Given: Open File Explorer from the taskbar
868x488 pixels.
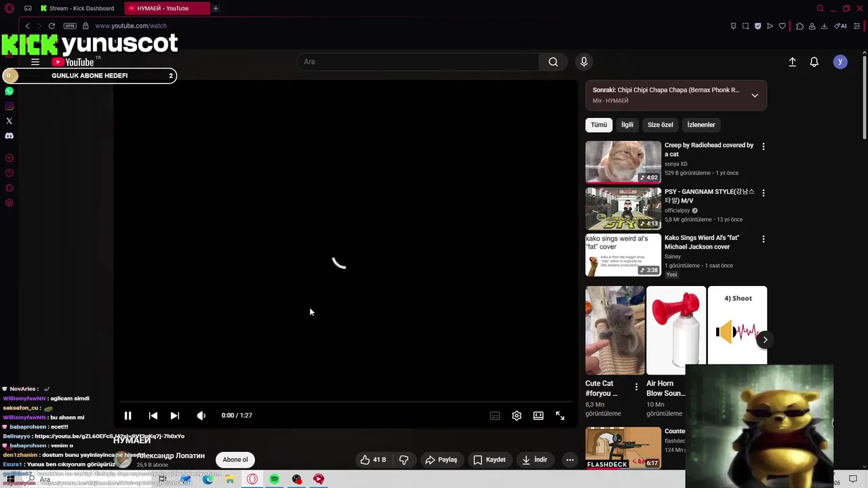Looking at the screenshot, I should 230,479.
